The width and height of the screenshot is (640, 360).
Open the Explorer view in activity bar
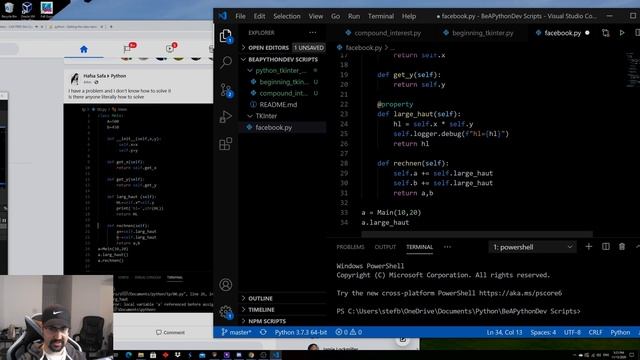point(226,36)
